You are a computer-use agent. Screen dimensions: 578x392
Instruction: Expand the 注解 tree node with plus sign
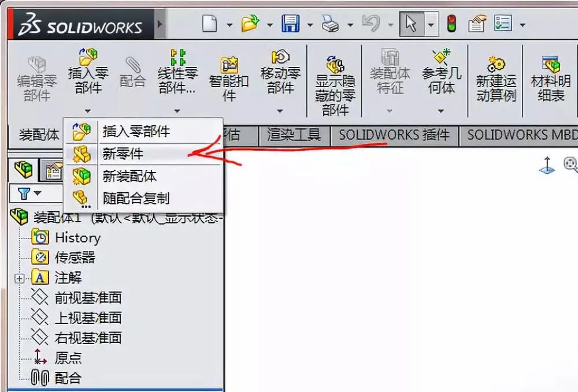pyautogui.click(x=20, y=278)
